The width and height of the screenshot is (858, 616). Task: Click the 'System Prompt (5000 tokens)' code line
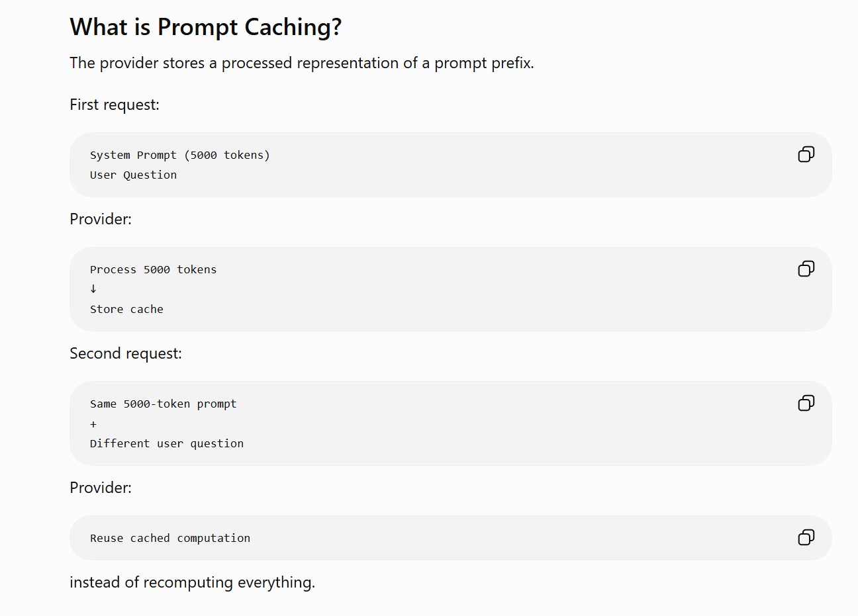pyautogui.click(x=180, y=155)
